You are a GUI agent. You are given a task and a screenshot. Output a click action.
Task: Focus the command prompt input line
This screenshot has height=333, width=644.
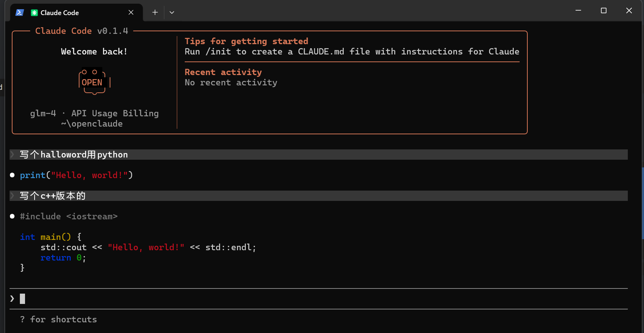coord(319,299)
